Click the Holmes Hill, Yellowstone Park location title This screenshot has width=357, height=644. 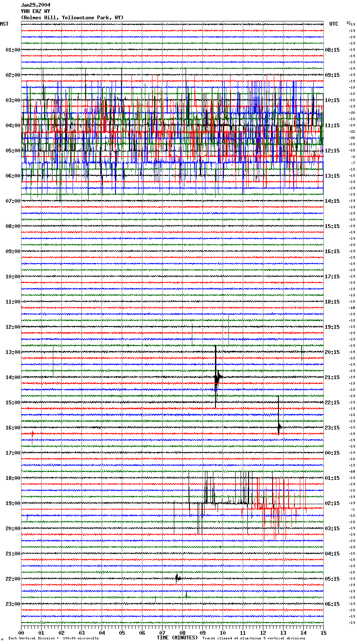pyautogui.click(x=72, y=18)
